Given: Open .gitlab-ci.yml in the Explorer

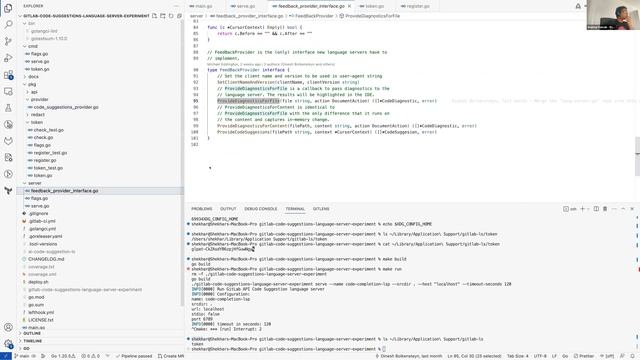Looking at the screenshot, I should tap(42, 221).
